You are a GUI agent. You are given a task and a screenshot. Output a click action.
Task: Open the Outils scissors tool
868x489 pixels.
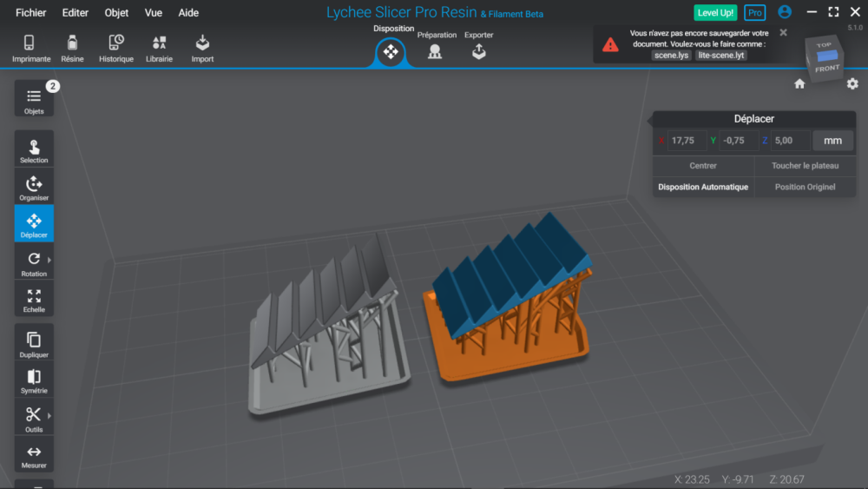tap(34, 418)
